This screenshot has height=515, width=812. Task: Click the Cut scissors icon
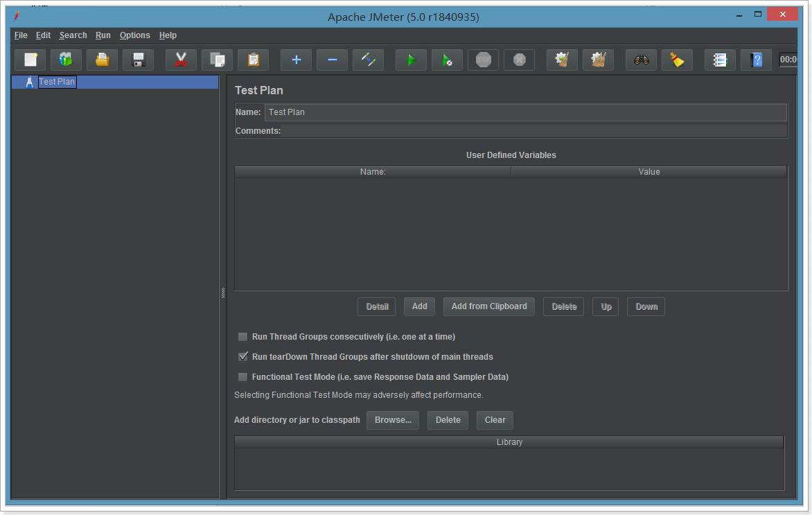(x=182, y=60)
